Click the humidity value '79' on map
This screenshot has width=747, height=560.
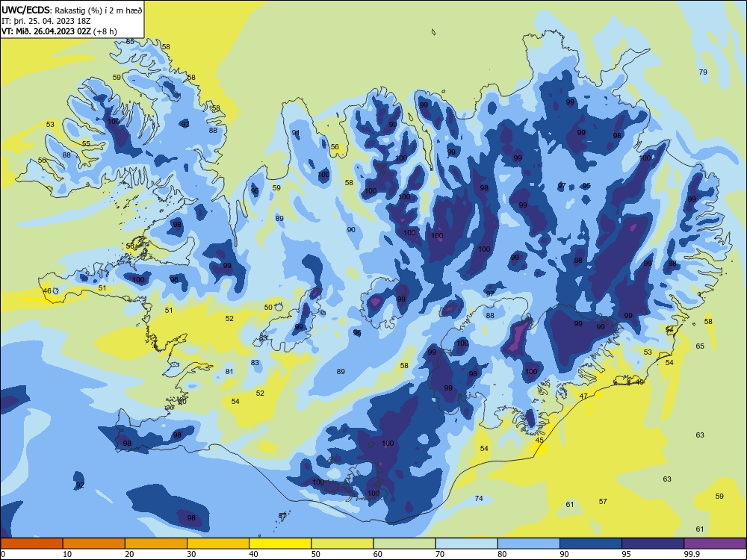tap(703, 72)
